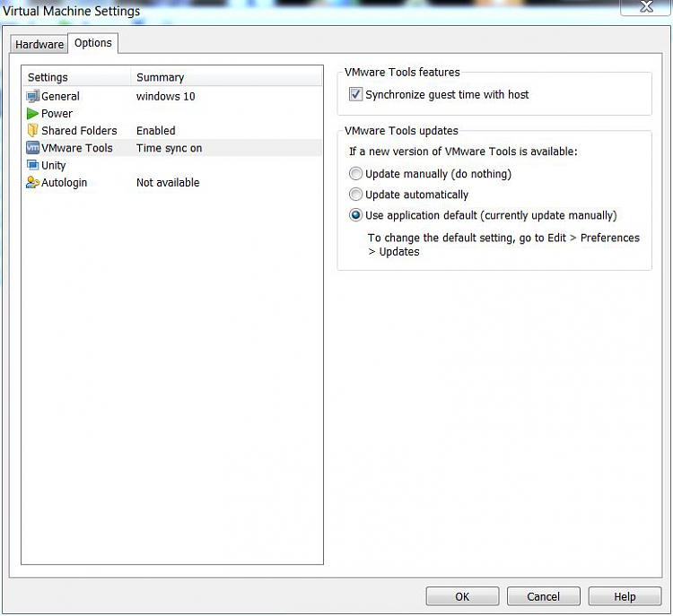The width and height of the screenshot is (673, 616).
Task: Click the Cancel button
Action: [x=544, y=596]
